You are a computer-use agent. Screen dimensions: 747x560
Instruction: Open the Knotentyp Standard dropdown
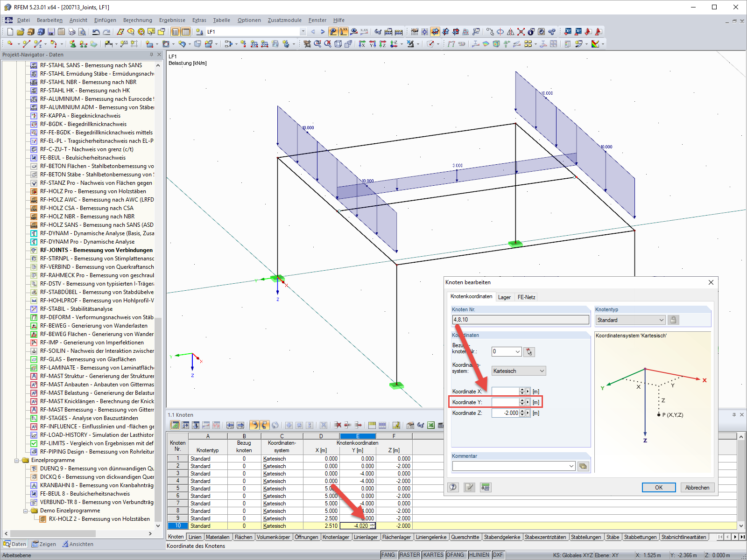coord(630,320)
